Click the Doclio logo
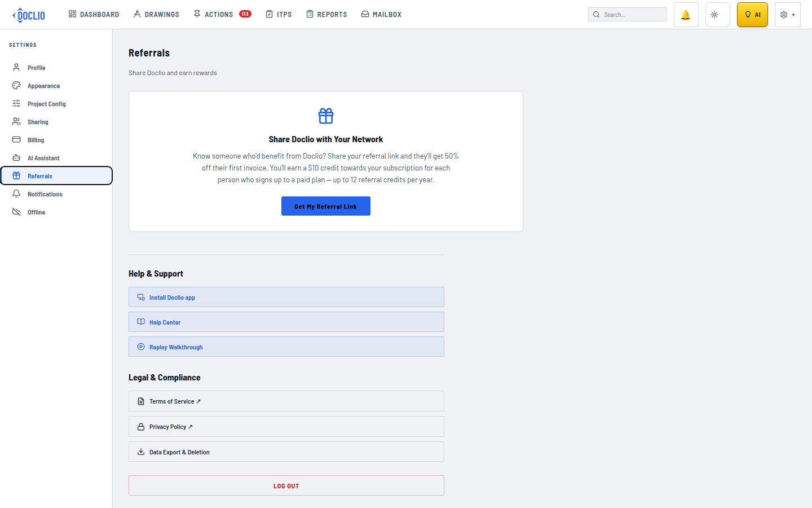Image resolution: width=812 pixels, height=508 pixels. click(29, 15)
